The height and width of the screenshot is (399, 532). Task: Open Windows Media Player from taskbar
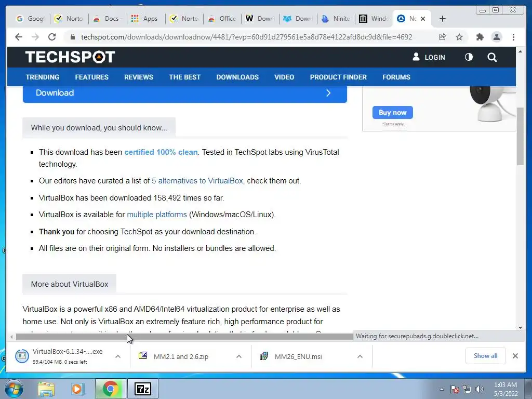click(x=78, y=389)
